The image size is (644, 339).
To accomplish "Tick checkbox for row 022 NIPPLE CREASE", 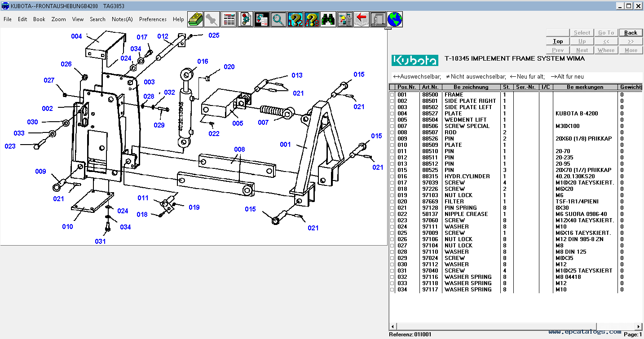I will tap(392, 214).
